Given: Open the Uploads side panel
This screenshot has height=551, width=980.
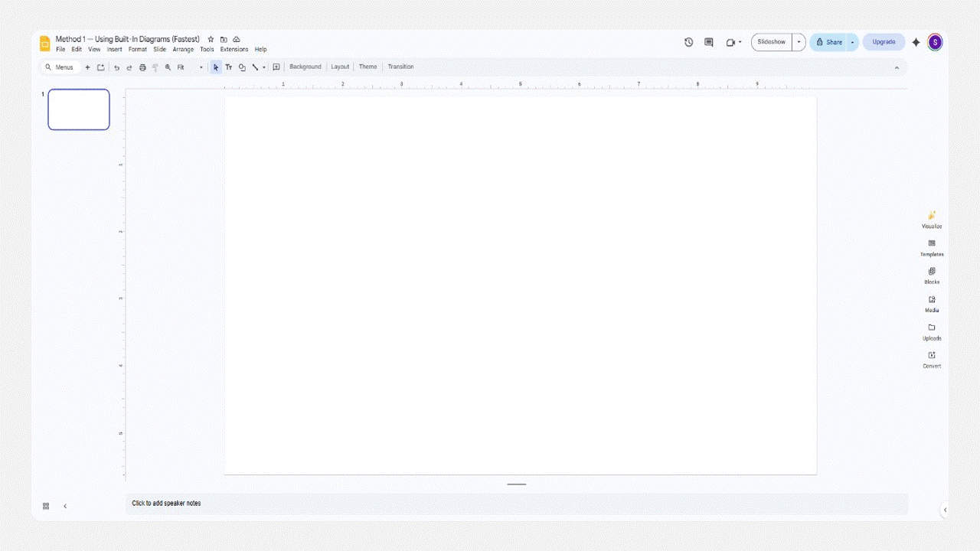Looking at the screenshot, I should point(932,331).
